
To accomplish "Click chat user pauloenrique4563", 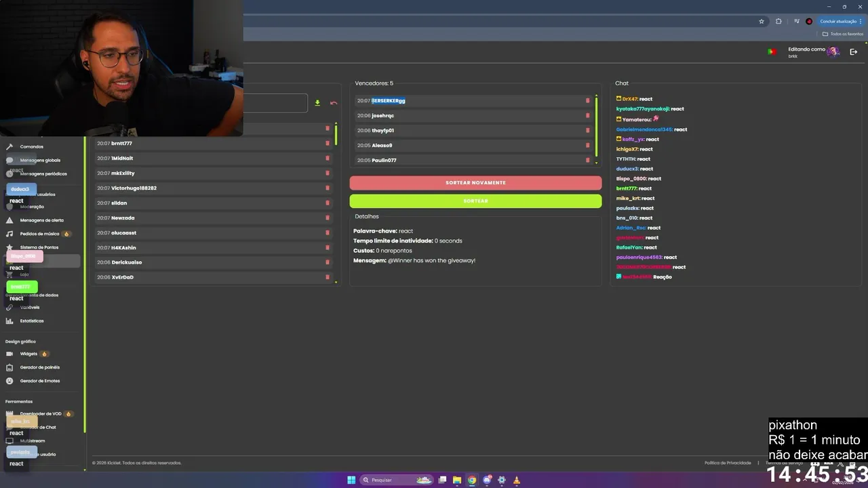I will pos(639,258).
